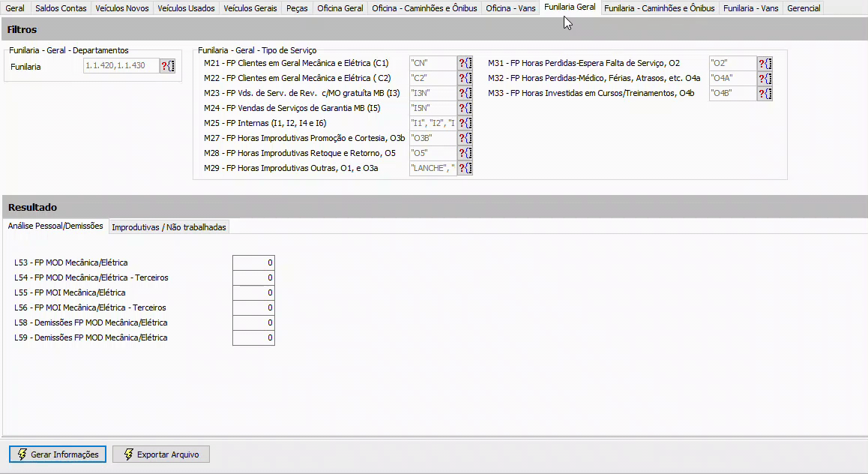Click lookup icon for M21 "CN" field
868x474 pixels.
tap(465, 63)
